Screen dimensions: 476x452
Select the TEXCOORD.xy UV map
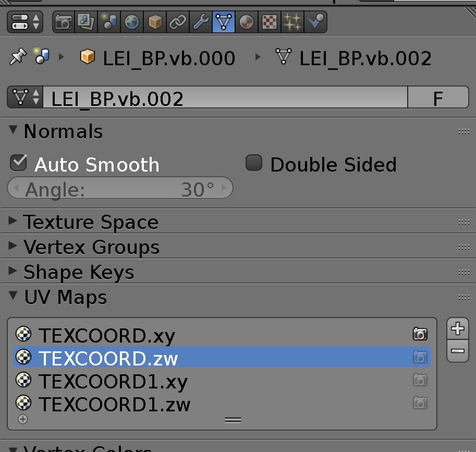222,334
